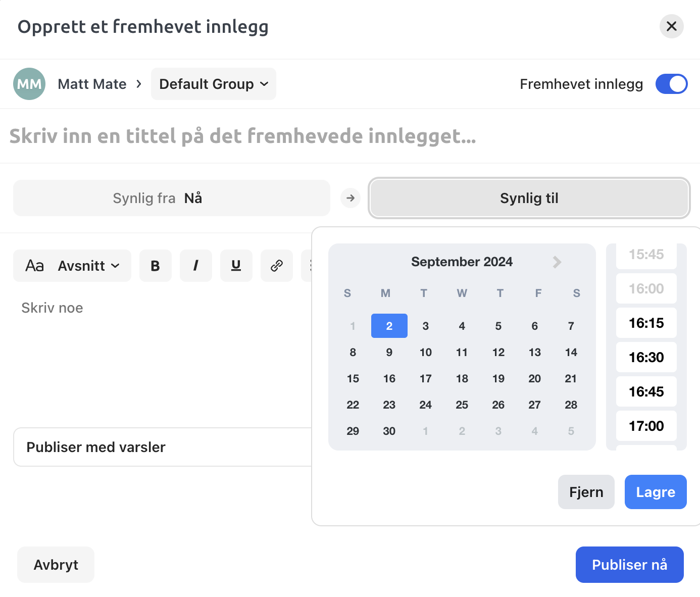Click Fjern to clear the date
The height and width of the screenshot is (597, 700).
pos(586,492)
